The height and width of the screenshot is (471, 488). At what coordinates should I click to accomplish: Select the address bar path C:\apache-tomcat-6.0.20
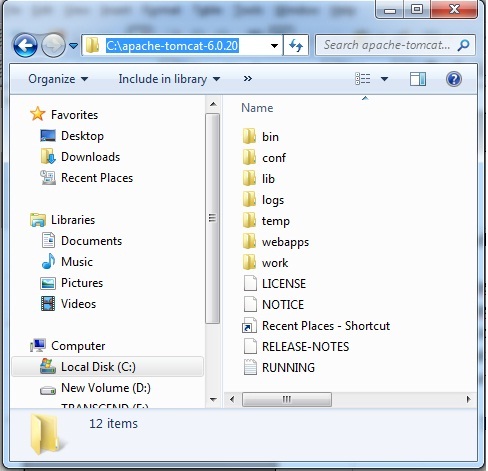tap(172, 45)
